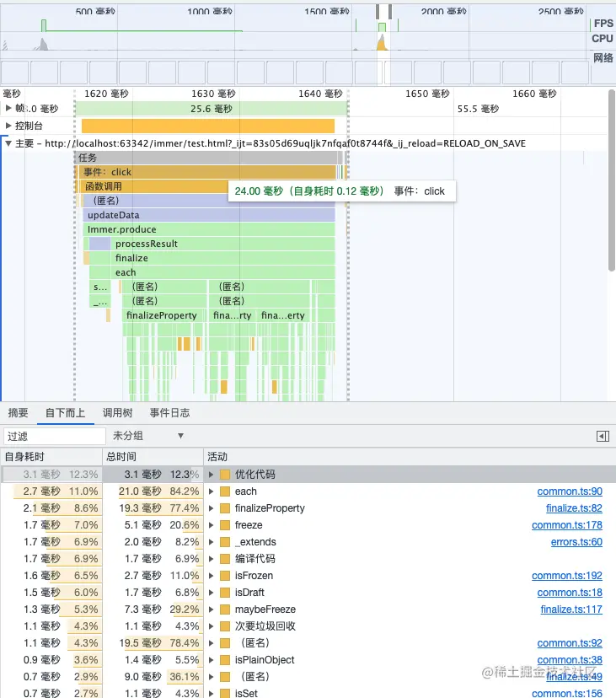Select the 25.6 毫秒 frame bar

(x=211, y=109)
